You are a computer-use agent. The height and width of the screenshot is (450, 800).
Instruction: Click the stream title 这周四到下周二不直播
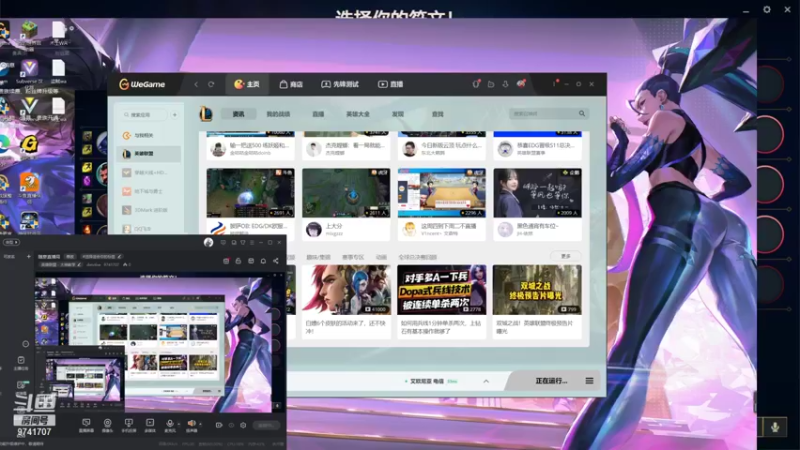coord(448,226)
